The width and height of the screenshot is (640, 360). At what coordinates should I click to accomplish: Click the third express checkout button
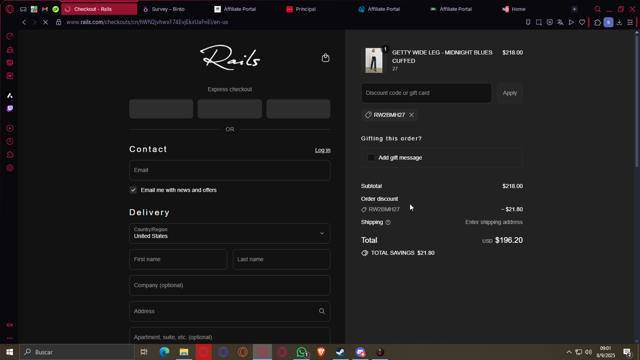298,109
